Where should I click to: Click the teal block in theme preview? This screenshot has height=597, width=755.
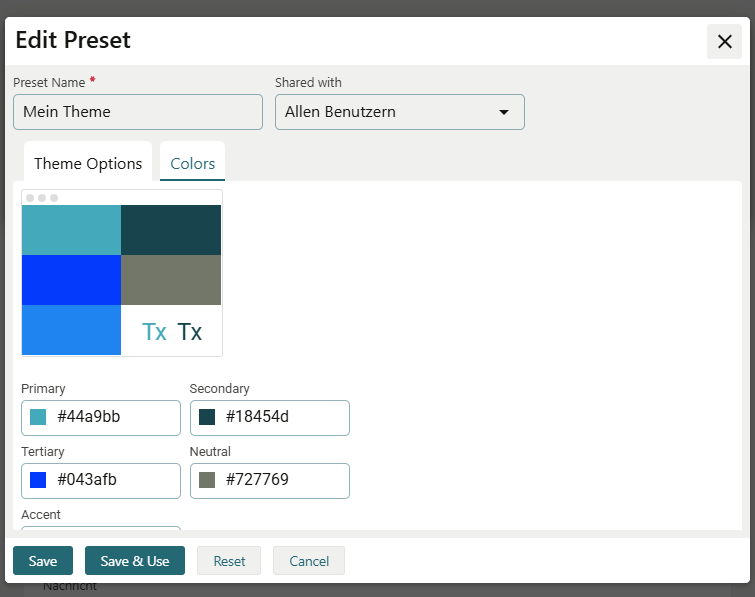coord(71,230)
